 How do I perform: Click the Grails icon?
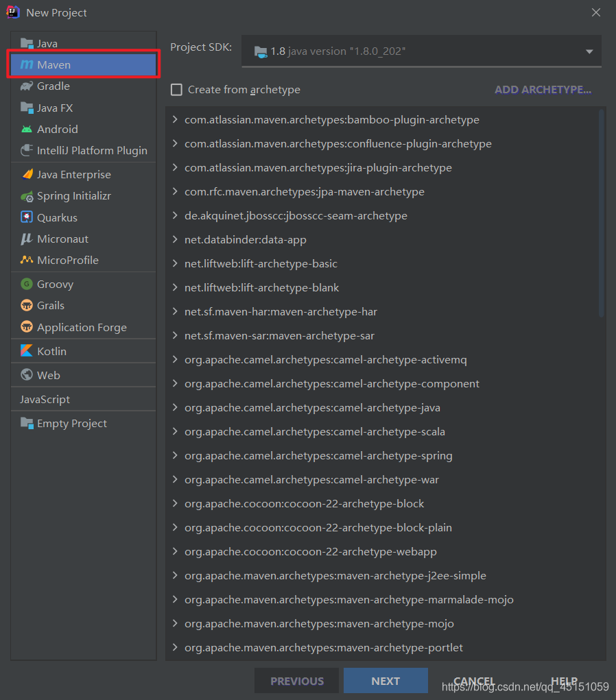(x=27, y=305)
